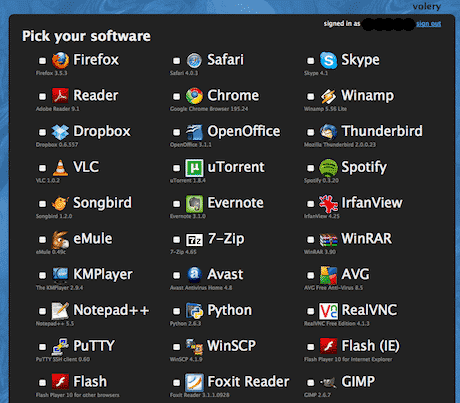Click the RealVNC icon
Image resolution: width=460 pixels, height=403 pixels.
tap(328, 311)
